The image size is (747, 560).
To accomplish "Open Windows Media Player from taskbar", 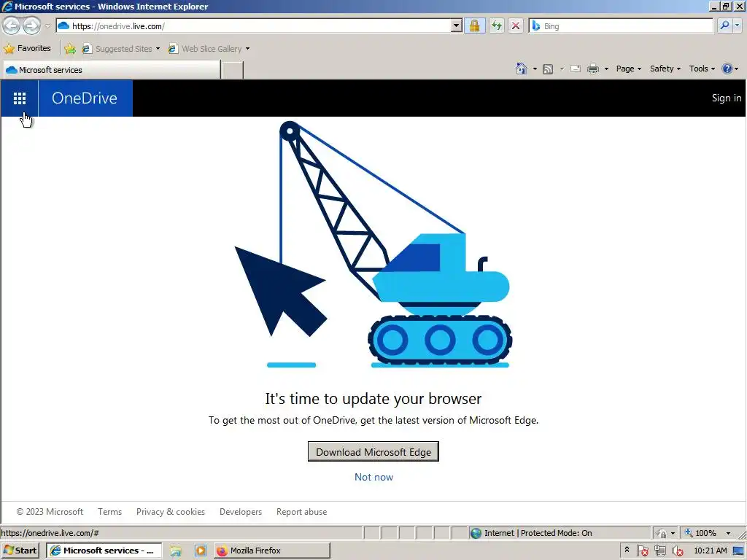I will click(200, 551).
